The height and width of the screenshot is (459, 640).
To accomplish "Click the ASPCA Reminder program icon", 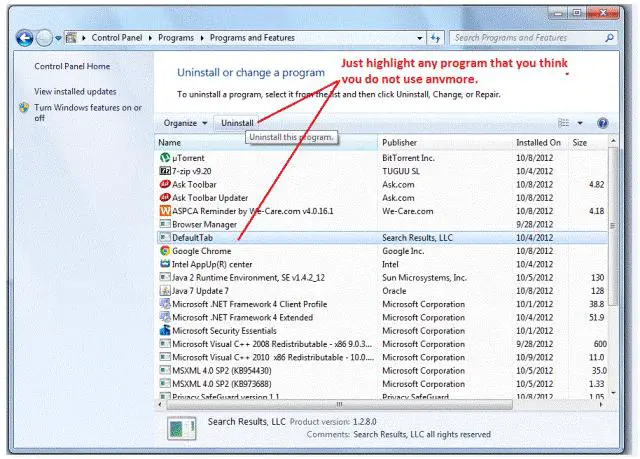I will click(165, 211).
